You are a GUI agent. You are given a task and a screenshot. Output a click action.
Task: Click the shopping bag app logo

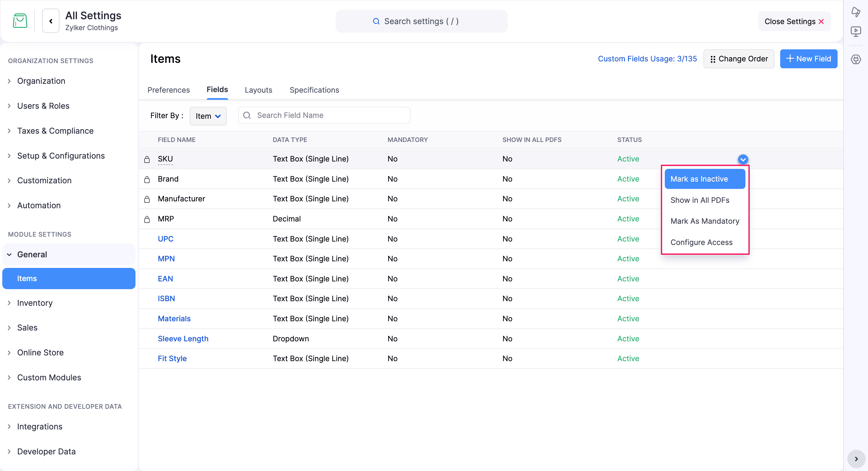20,21
